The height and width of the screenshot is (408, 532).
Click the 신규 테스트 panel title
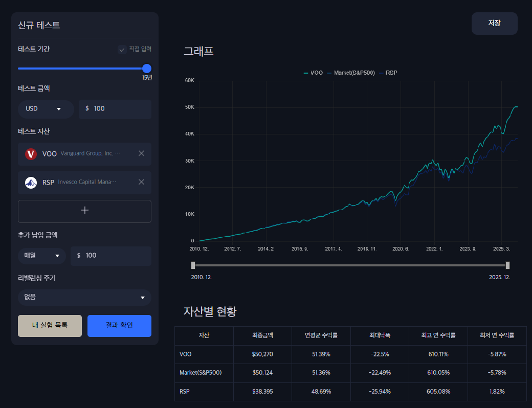[39, 26]
